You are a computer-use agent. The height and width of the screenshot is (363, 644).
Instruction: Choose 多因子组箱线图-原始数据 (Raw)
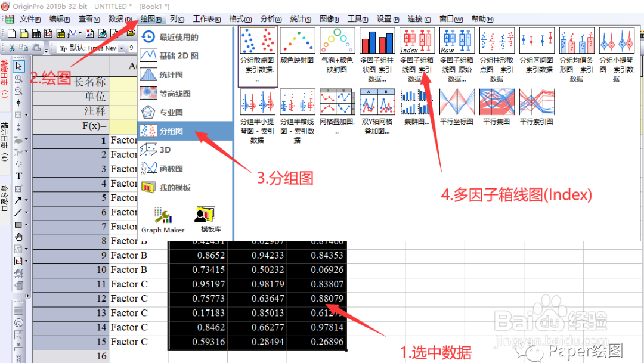coord(457,55)
